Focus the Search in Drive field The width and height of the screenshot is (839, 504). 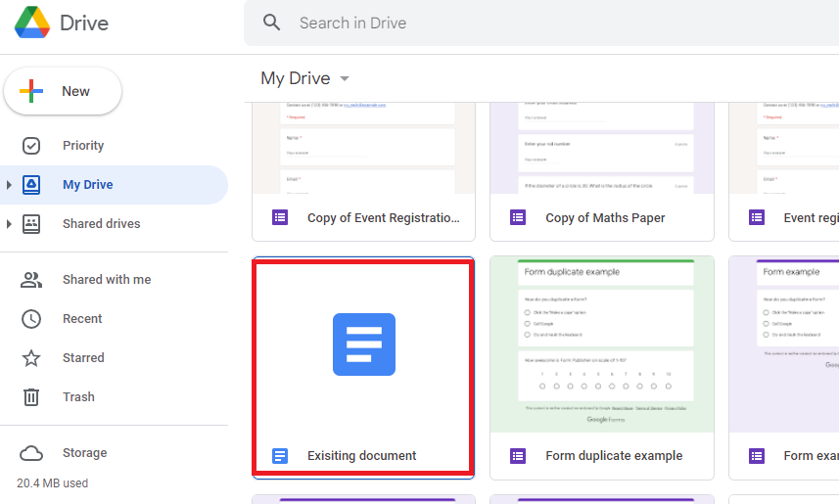[541, 23]
